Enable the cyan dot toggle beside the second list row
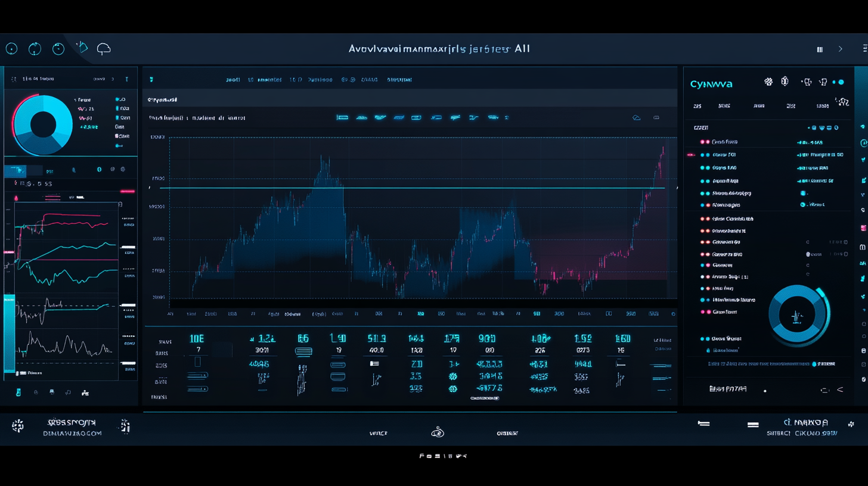Viewport: 868px width, 486px height. [x=705, y=155]
